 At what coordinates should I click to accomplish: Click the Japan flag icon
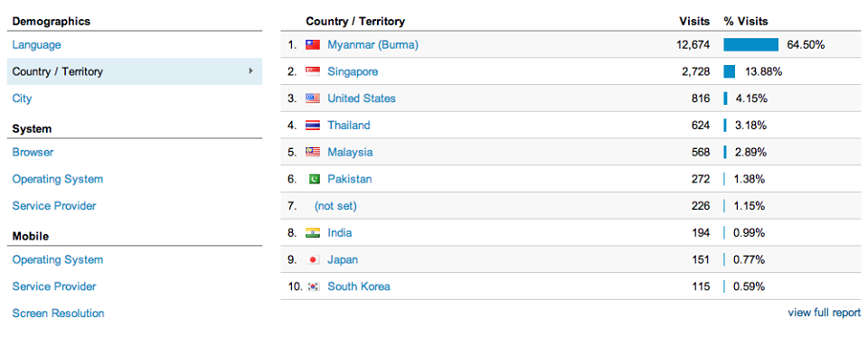coord(314,260)
